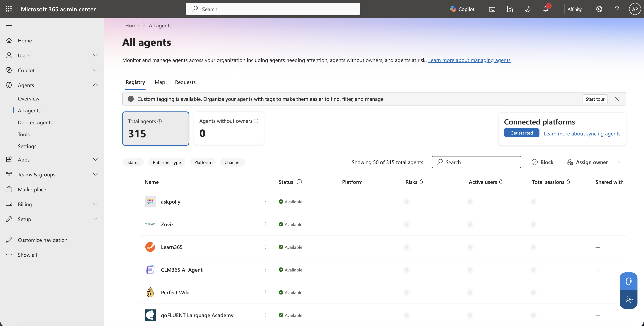Open the Status filter dropdown
The width and height of the screenshot is (644, 326).
(133, 162)
